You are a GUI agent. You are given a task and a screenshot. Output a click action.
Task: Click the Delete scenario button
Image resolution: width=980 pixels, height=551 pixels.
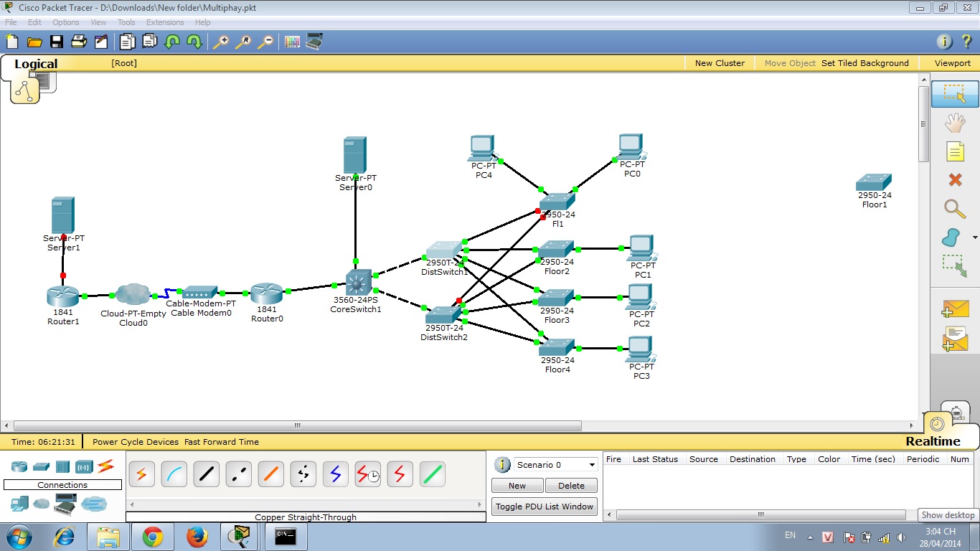(571, 486)
